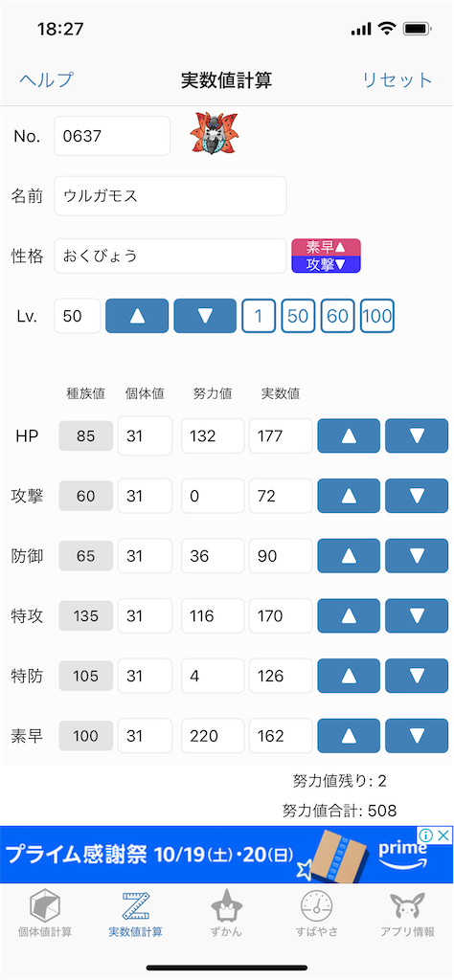Open the ad info icon

(x=426, y=835)
